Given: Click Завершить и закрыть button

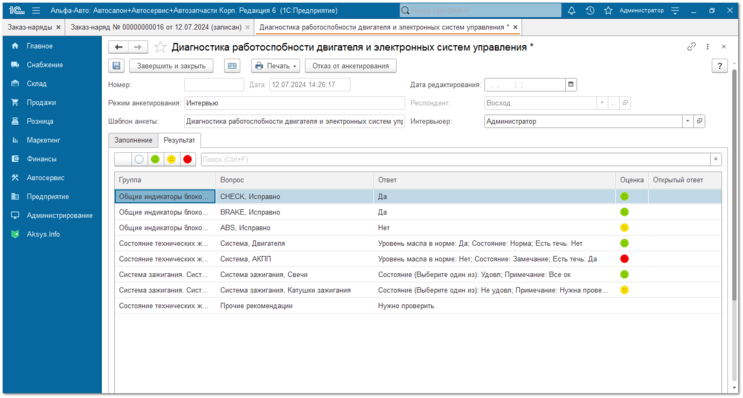Looking at the screenshot, I should pyautogui.click(x=171, y=66).
